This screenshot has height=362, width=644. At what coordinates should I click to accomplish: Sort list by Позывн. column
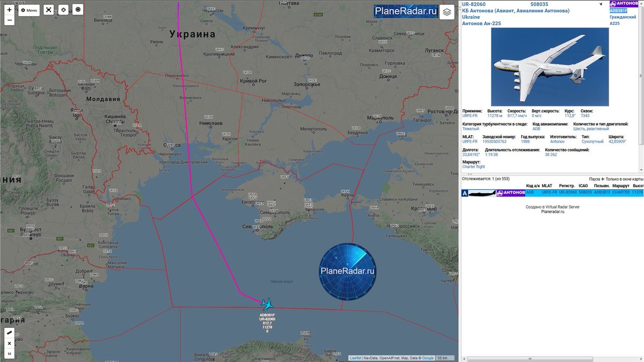coord(602,186)
